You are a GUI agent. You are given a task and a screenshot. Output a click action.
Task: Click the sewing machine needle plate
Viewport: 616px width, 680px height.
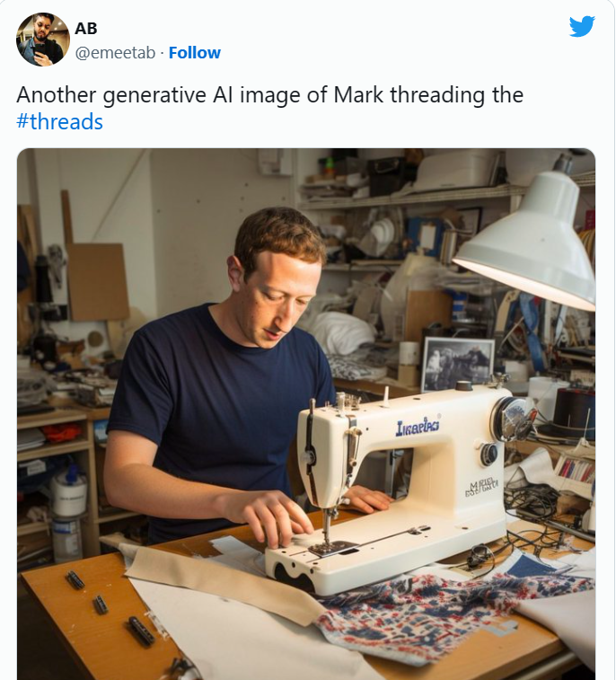332,548
